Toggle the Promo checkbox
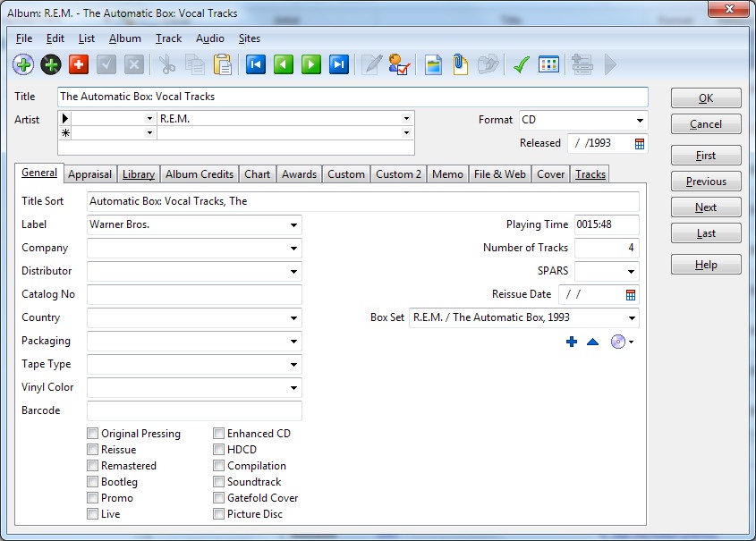The width and height of the screenshot is (756, 541). (92, 498)
